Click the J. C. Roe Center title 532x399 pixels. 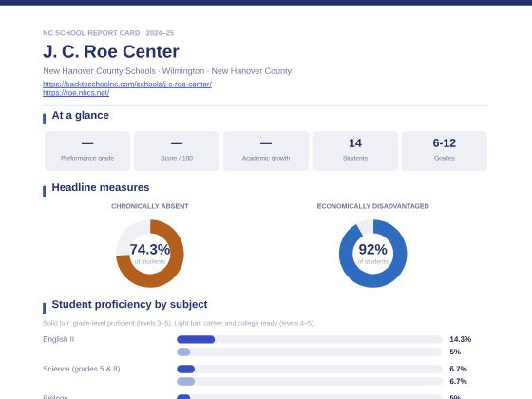point(110,51)
